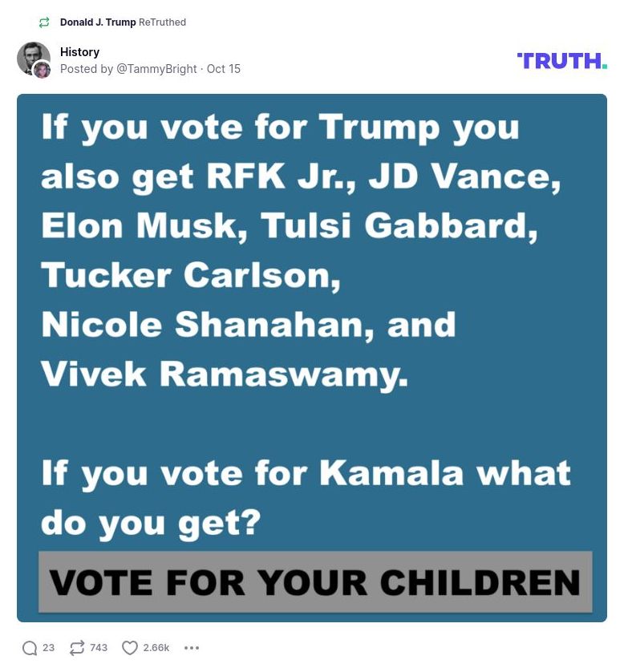Click the Oct 15 timestamp
This screenshot has height=672, width=624.
click(x=224, y=69)
